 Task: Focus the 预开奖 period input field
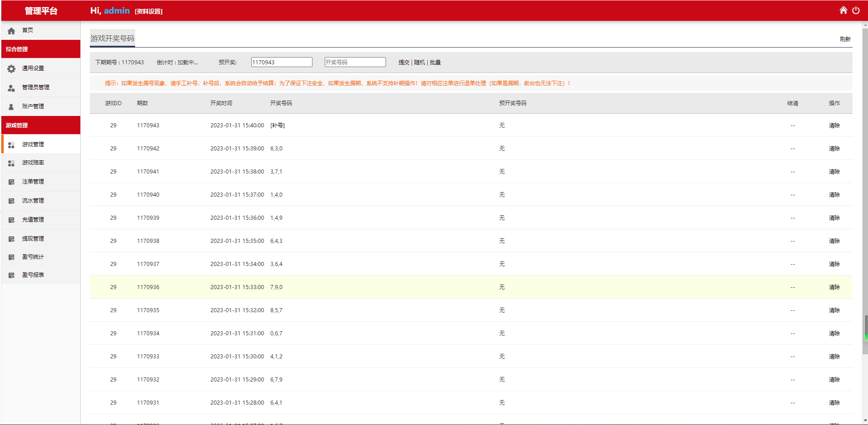pos(282,62)
